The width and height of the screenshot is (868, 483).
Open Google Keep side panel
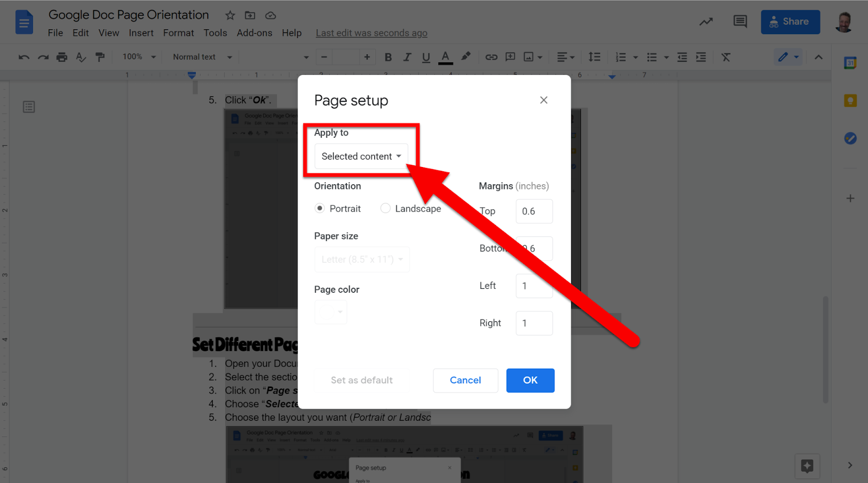pos(850,100)
